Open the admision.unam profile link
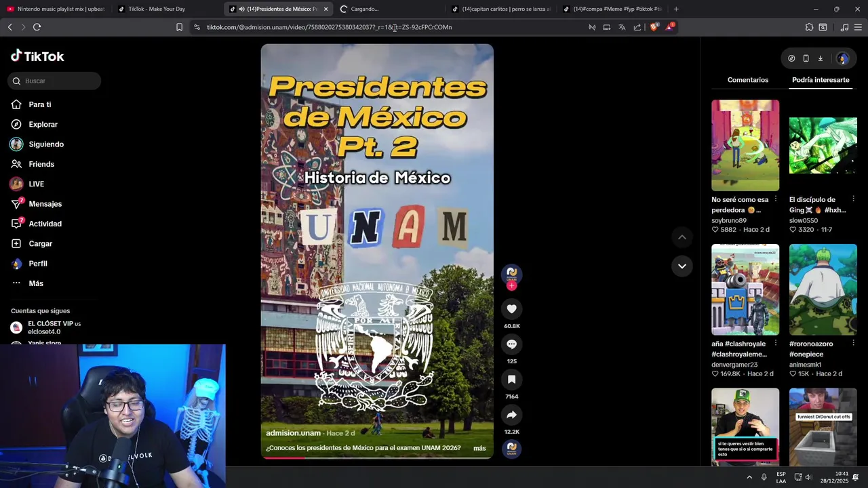 (293, 433)
